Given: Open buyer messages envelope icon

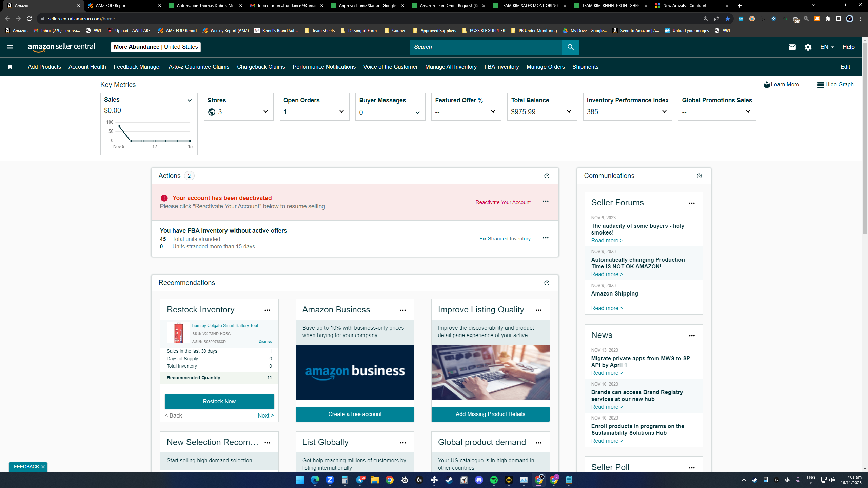Looking at the screenshot, I should point(792,47).
